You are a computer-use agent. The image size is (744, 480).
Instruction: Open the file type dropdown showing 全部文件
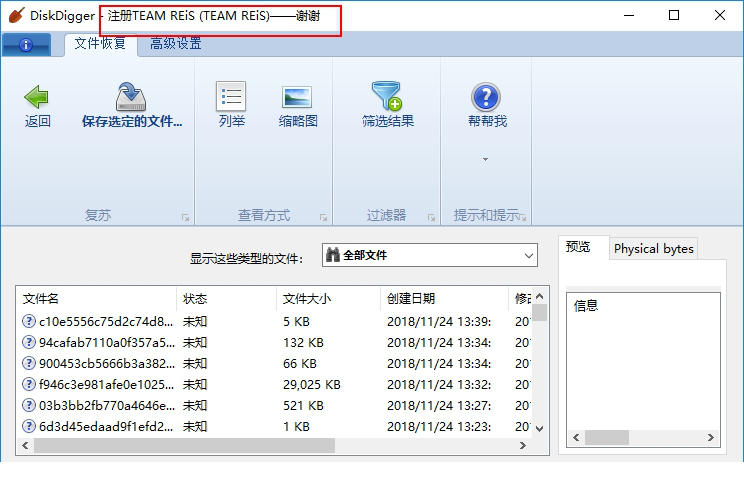click(429, 255)
